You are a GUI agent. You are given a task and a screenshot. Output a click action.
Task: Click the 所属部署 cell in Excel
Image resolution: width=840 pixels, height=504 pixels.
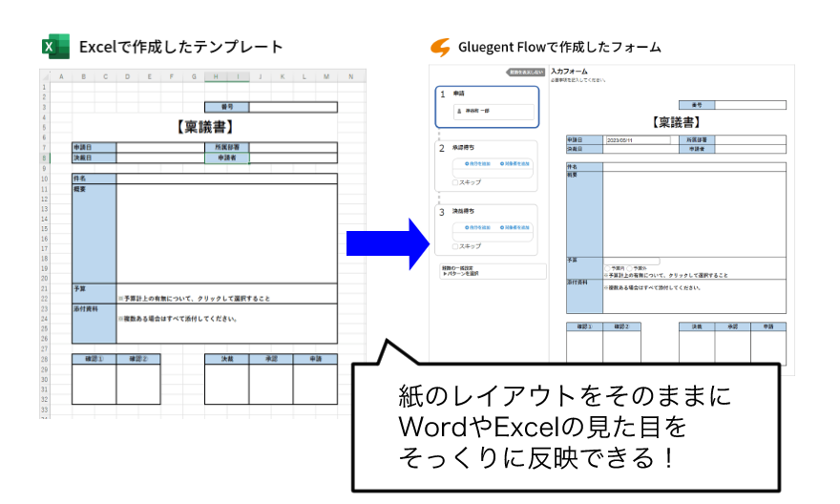[x=227, y=147]
